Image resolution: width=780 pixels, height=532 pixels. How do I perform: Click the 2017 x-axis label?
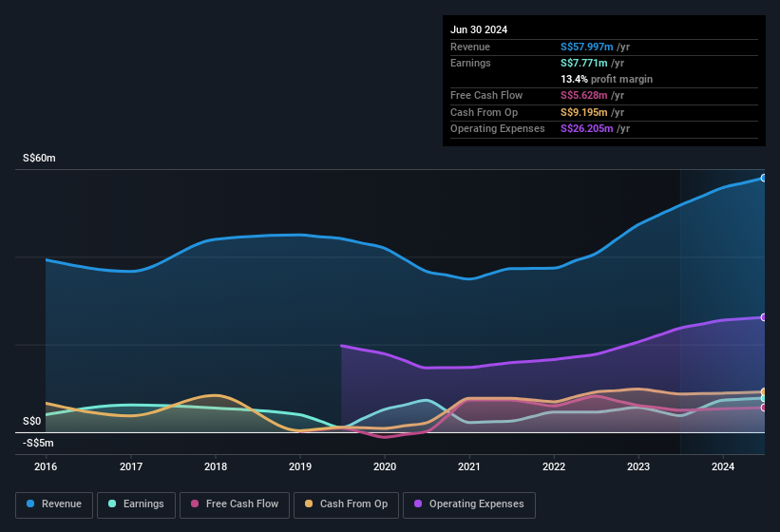click(131, 466)
